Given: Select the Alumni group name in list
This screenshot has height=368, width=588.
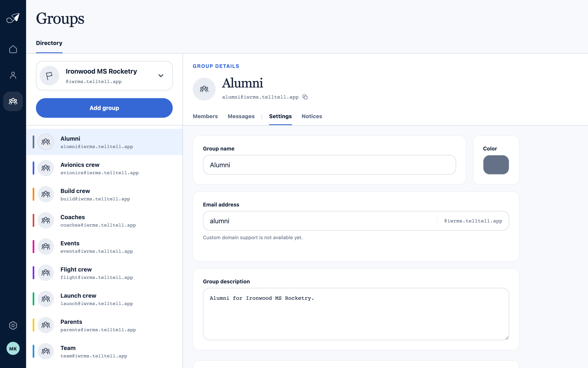Looking at the screenshot, I should (70, 139).
